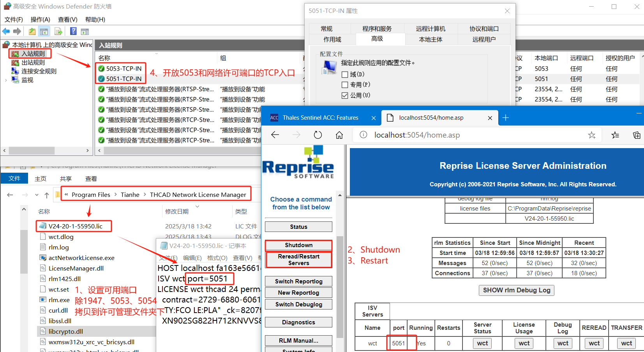Close the 5051-TCP-IN 属性 dialog
Screen dimensions: 644x352
pyautogui.click(x=507, y=11)
